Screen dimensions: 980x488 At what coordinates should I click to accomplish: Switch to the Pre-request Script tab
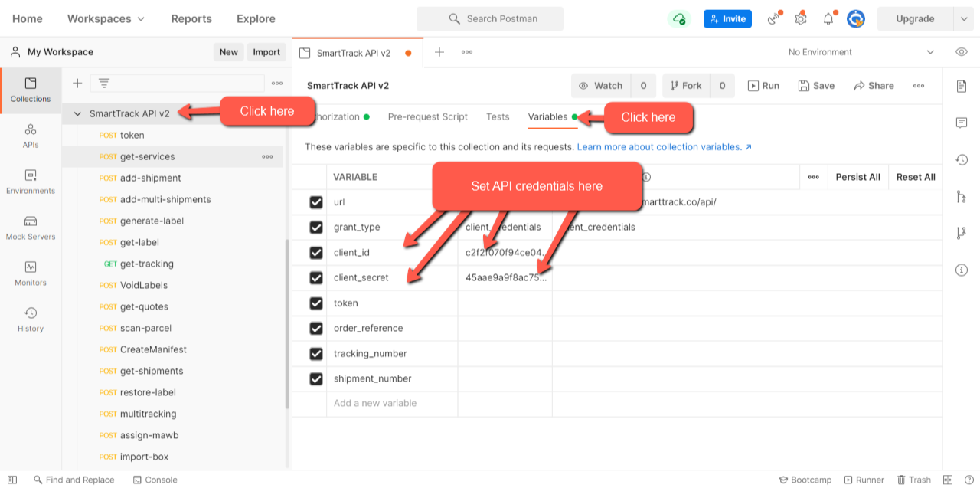tap(427, 117)
